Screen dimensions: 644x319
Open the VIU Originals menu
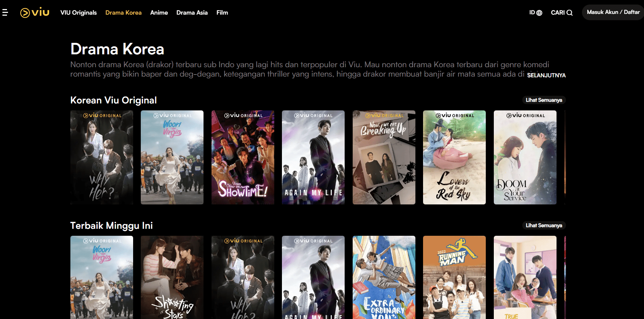tap(78, 13)
